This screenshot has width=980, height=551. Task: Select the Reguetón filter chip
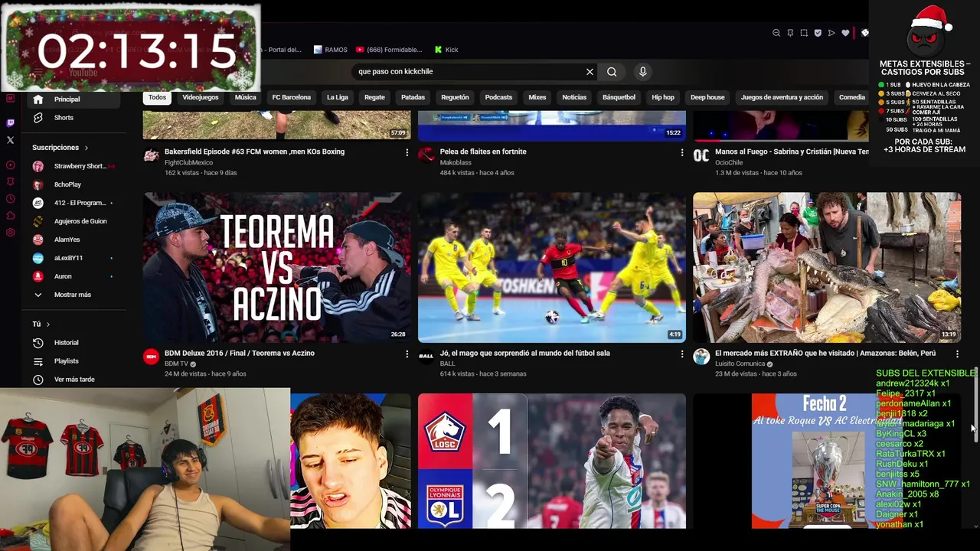point(455,97)
